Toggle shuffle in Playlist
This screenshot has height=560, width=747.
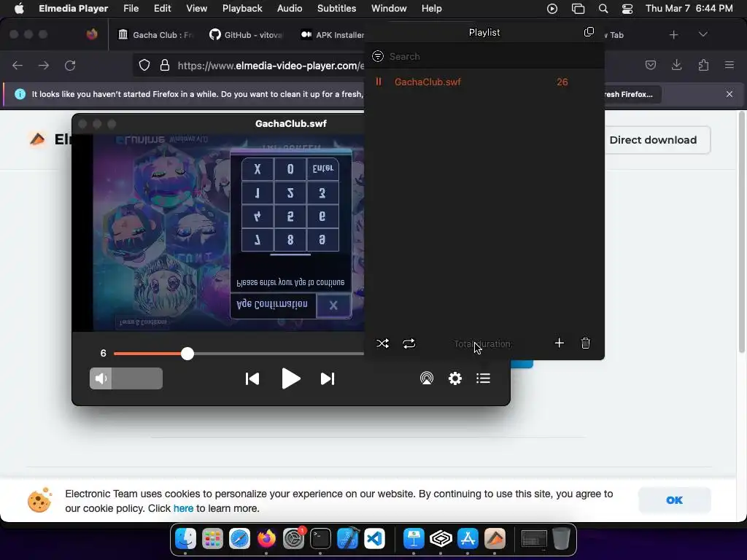[x=382, y=343]
